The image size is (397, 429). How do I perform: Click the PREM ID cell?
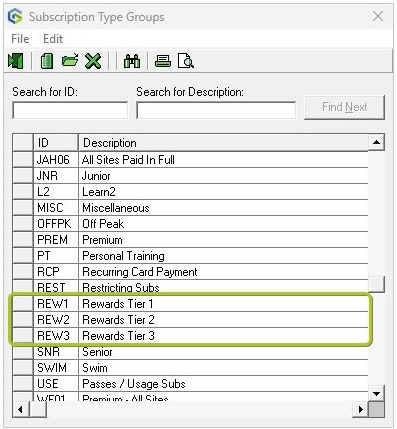(56, 240)
